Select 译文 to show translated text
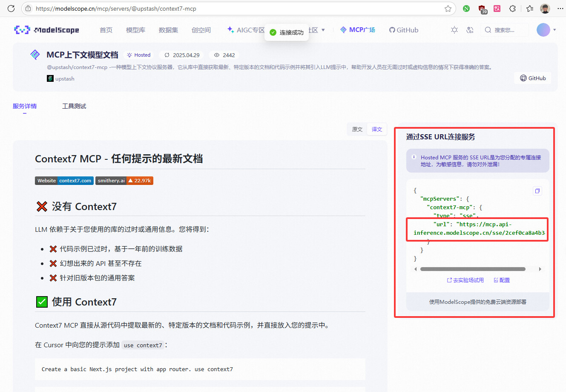566x392 pixels. pyautogui.click(x=377, y=129)
